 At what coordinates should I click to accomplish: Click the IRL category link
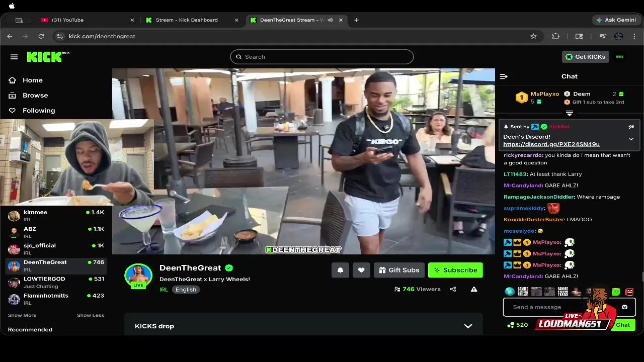tap(164, 290)
